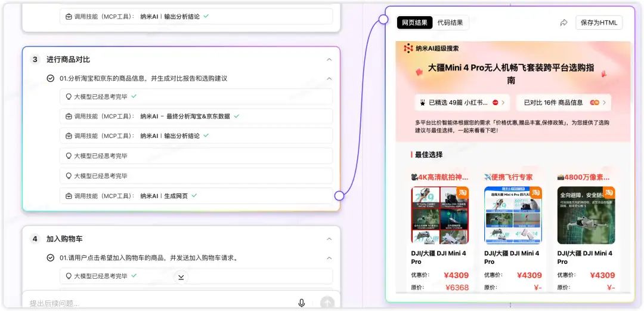
Task: Click the Taobao badge on third product
Action: (x=609, y=192)
